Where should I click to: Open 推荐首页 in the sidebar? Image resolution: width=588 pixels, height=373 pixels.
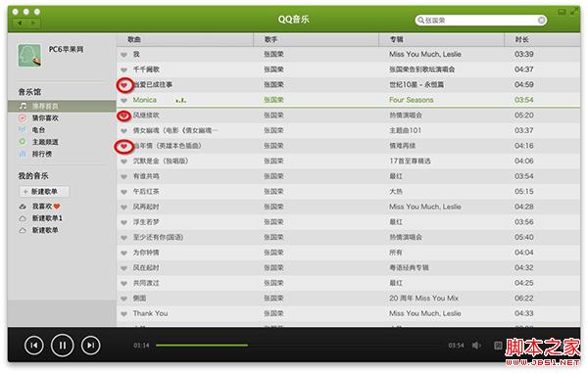[62, 106]
